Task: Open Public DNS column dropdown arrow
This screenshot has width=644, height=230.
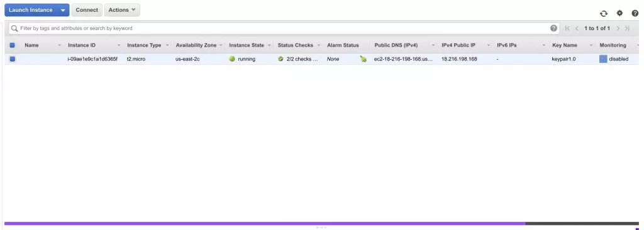Action: point(433,45)
